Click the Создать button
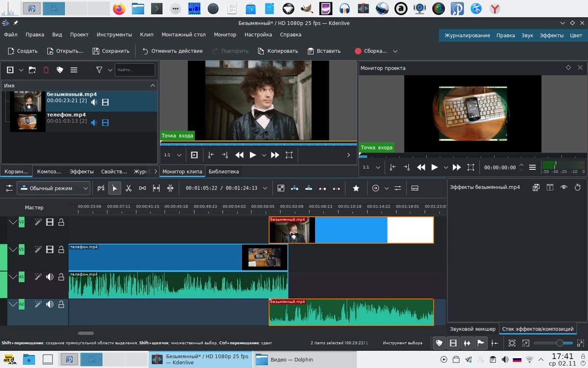Screen dimensions: 588x368 point(22,51)
